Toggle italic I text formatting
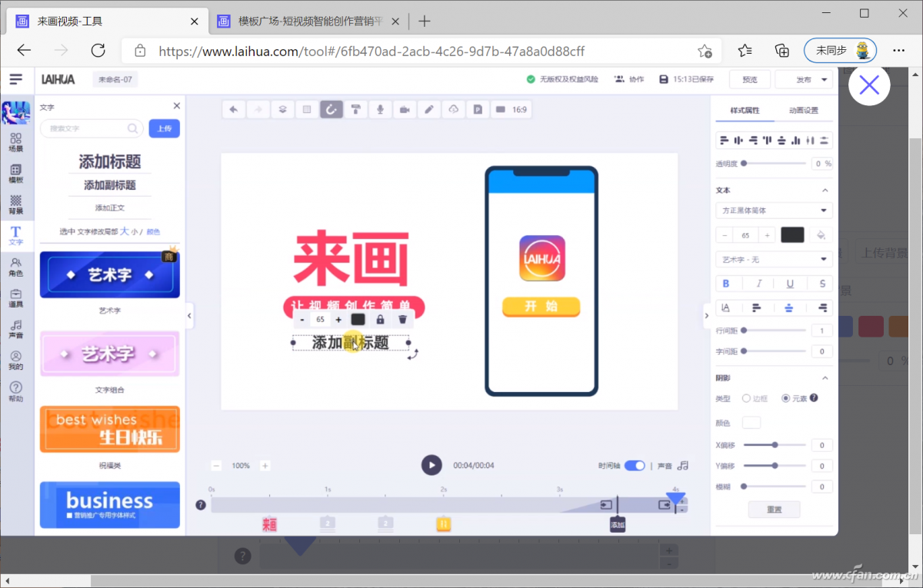923x588 pixels. pos(758,284)
